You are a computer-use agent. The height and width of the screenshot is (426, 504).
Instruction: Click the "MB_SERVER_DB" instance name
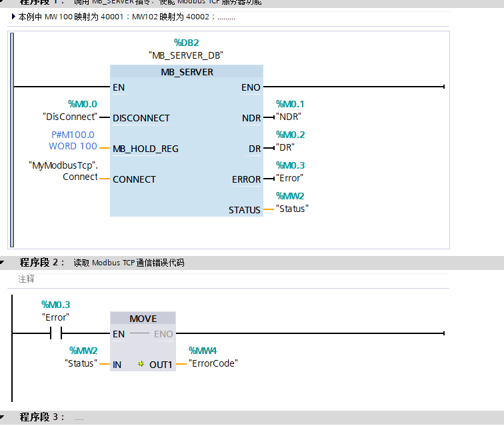(186, 55)
